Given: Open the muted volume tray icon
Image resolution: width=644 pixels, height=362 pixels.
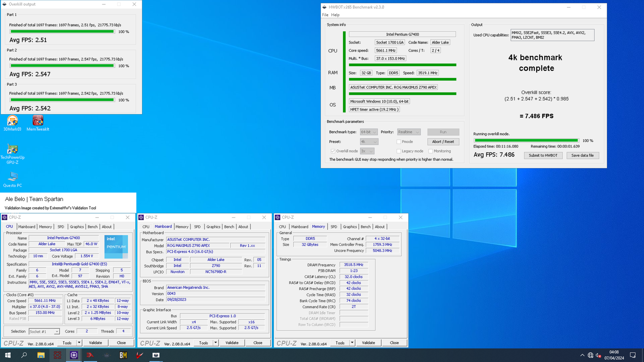Looking at the screenshot, I should (598, 355).
